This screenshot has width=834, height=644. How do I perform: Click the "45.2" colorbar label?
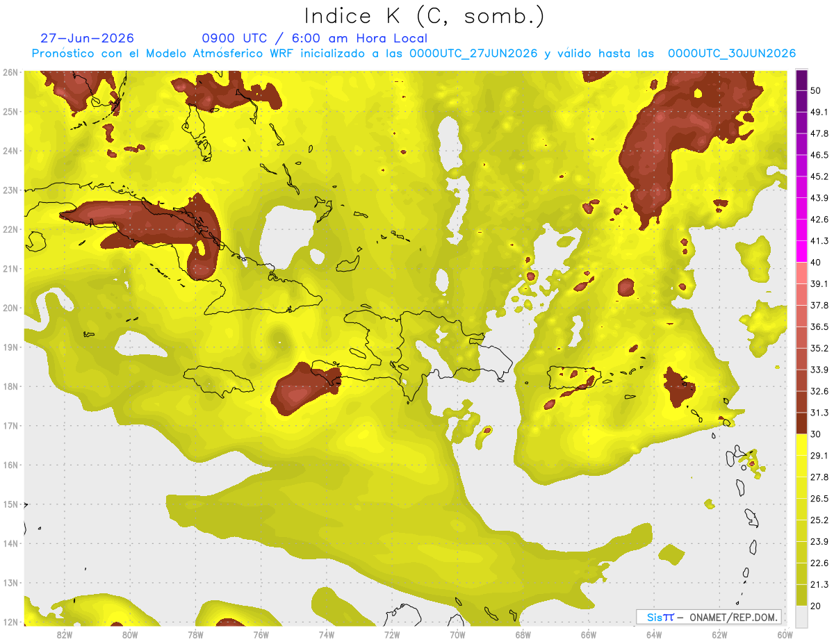click(x=819, y=176)
